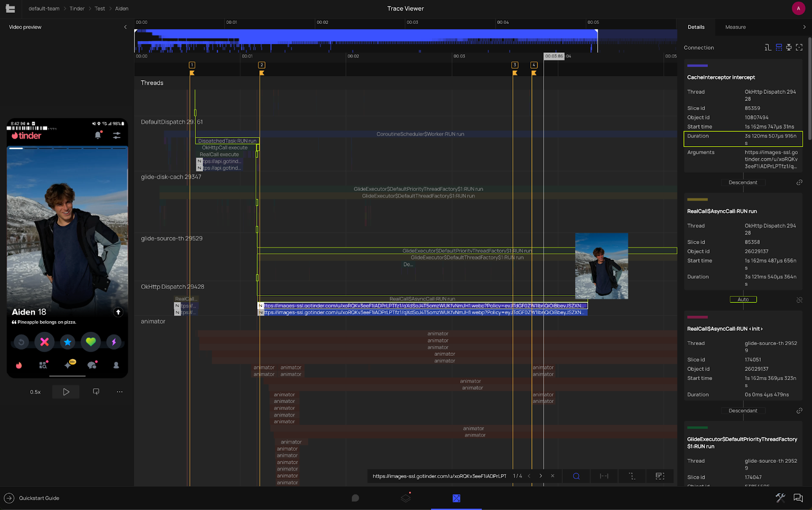Go to previous search result

click(529, 476)
